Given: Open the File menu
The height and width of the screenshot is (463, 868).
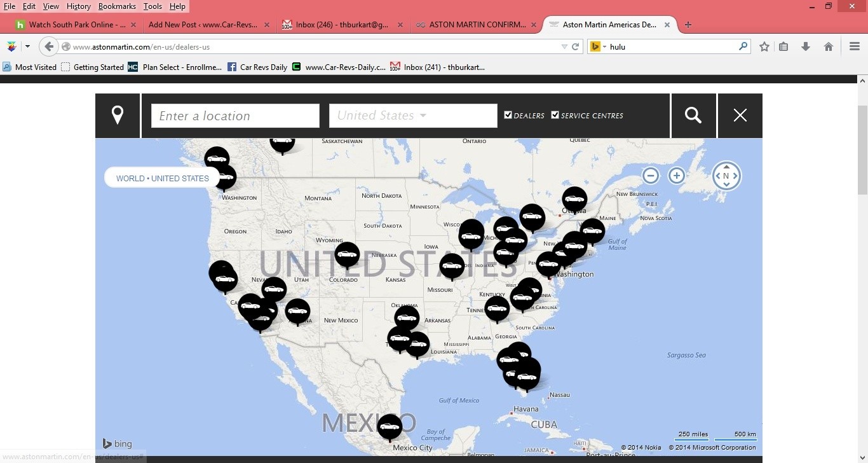Looking at the screenshot, I should (x=10, y=6).
